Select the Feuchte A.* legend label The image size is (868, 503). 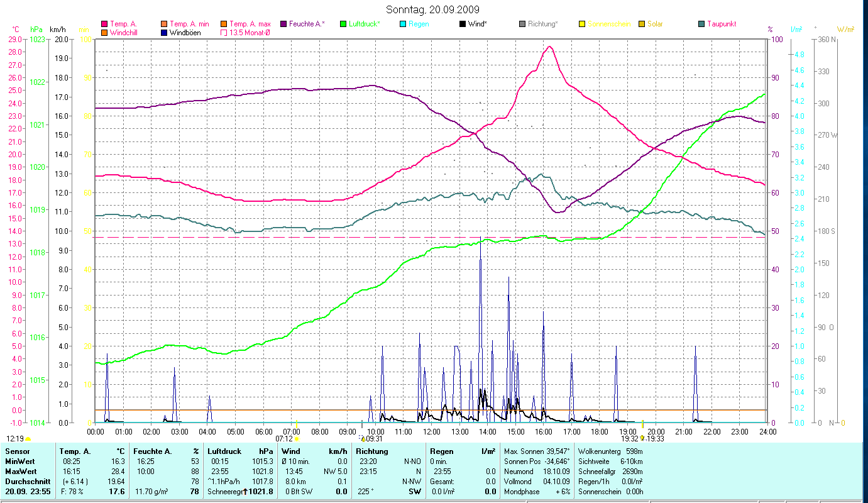tap(307, 24)
